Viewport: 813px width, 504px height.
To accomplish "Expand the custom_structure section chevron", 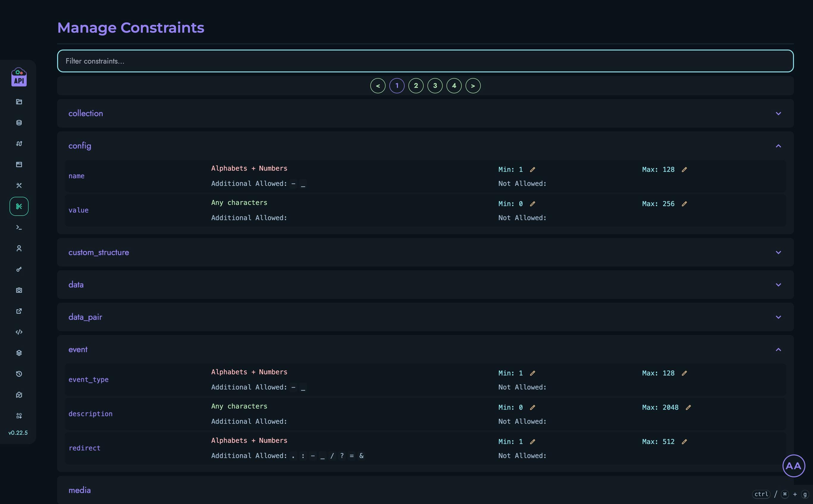I will (778, 253).
